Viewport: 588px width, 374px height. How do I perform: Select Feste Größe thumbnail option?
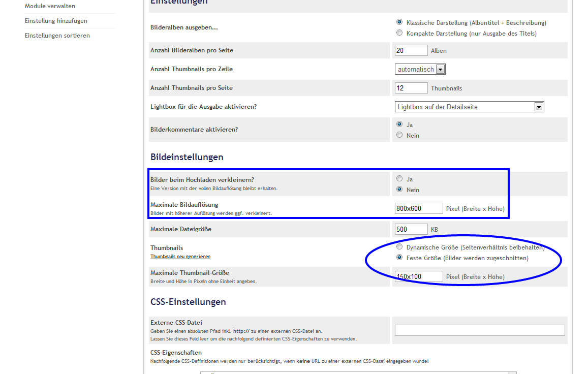pos(399,258)
